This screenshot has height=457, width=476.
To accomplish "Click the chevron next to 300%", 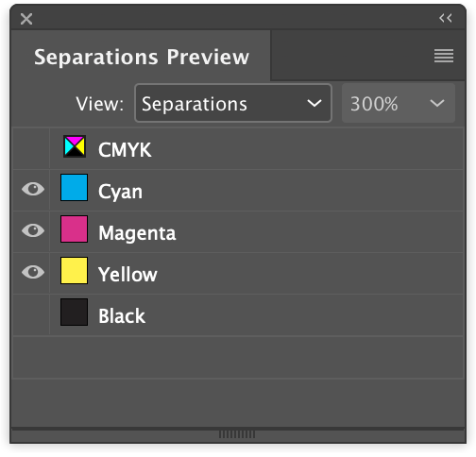I will tap(437, 103).
